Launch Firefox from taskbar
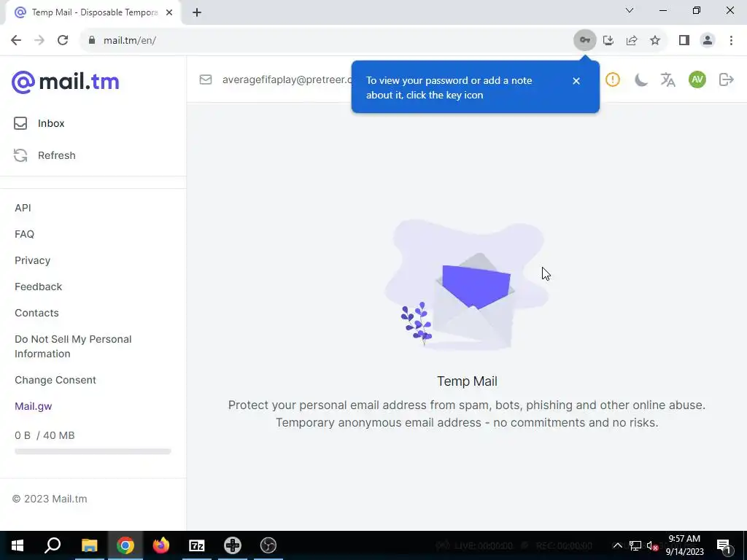 pos(161,545)
